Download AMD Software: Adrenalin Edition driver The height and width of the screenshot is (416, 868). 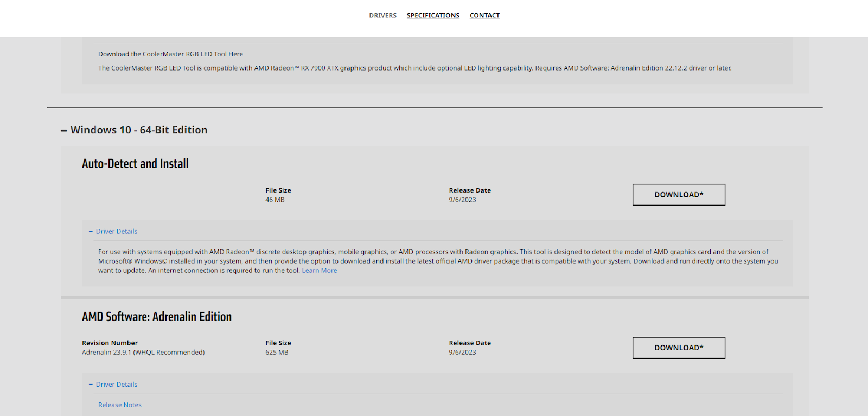[x=678, y=348]
